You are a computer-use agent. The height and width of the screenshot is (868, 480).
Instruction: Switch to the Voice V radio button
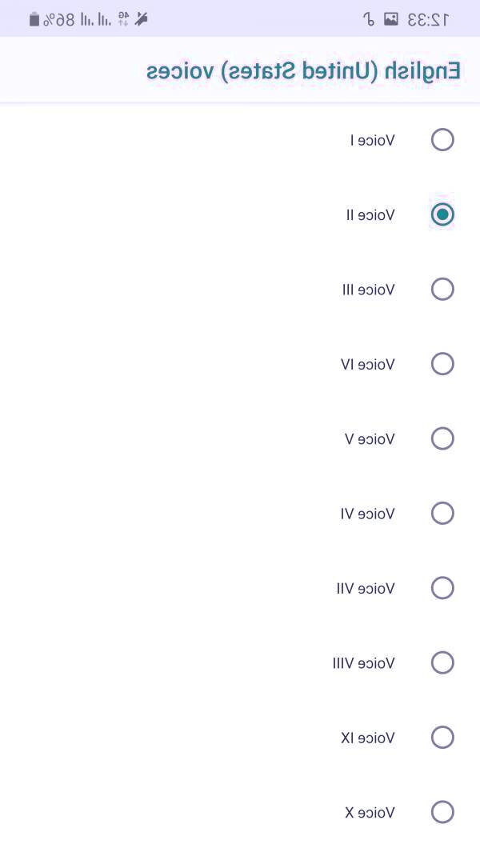442,438
